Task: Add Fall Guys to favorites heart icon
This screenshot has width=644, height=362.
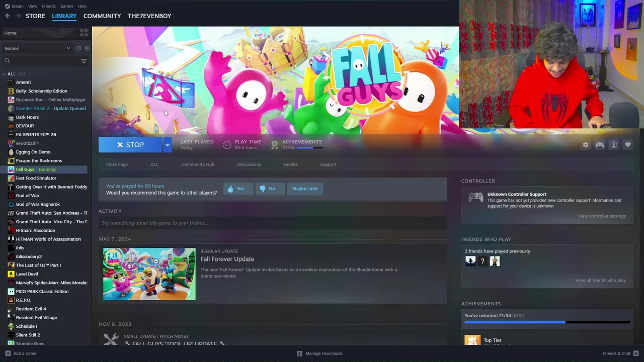Action: 627,145
